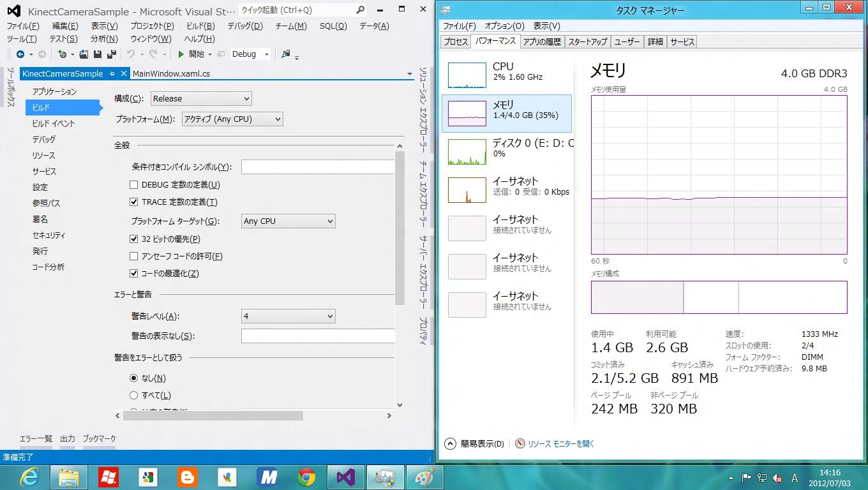Screen dimensions: 868x490
Task: Open Internet Explorer from the taskbar
Action: pos(29,477)
